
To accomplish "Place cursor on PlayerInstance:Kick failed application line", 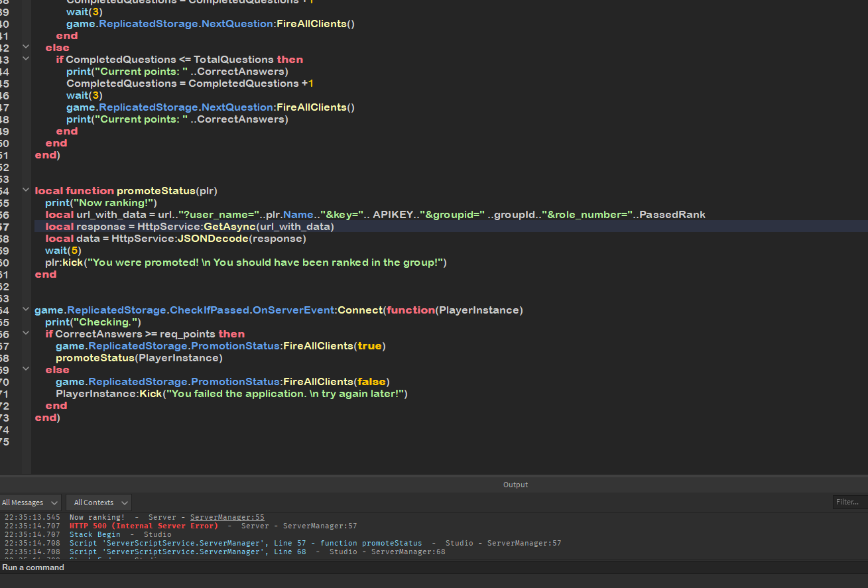I will click(x=231, y=393).
